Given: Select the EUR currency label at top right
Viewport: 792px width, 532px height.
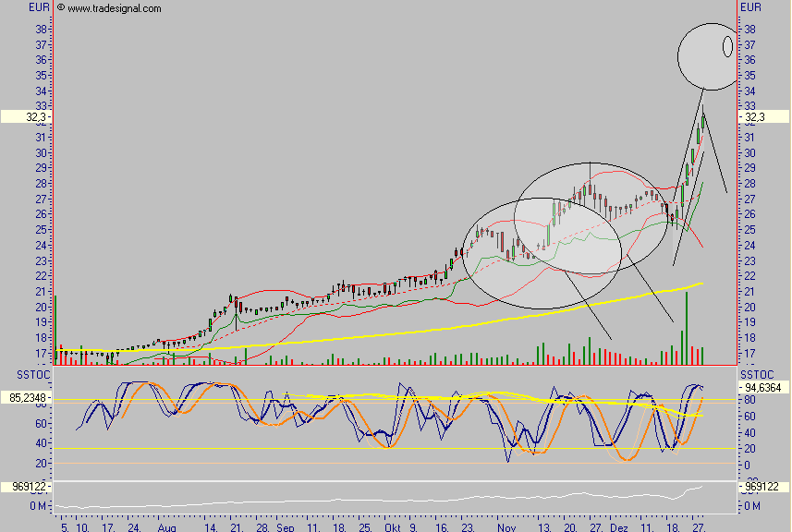Looking at the screenshot, I should tap(750, 7).
